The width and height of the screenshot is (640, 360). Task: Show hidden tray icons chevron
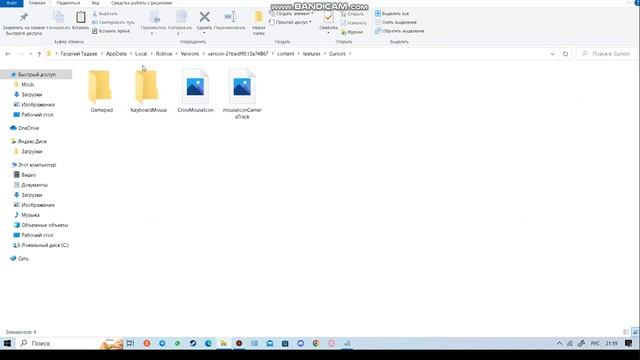(x=559, y=344)
